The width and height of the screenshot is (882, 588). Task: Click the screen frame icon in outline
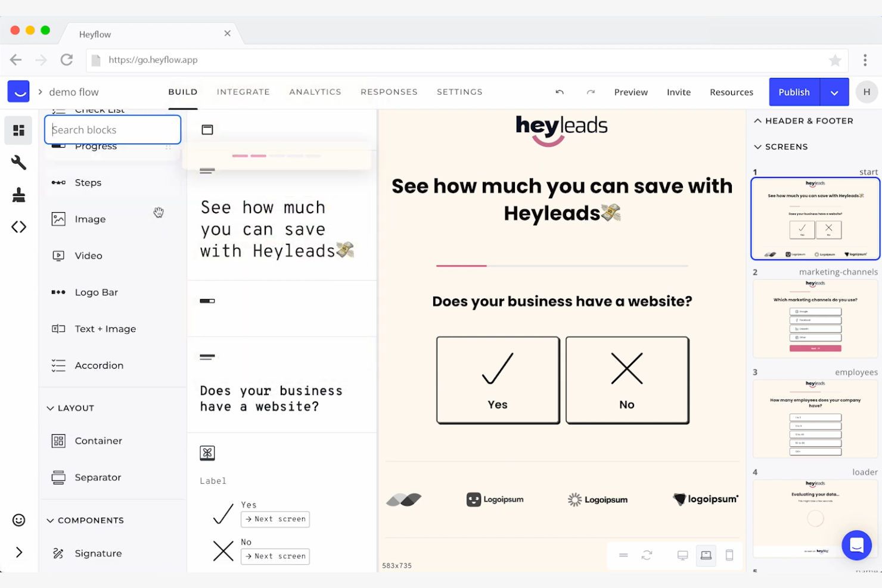pos(207,129)
